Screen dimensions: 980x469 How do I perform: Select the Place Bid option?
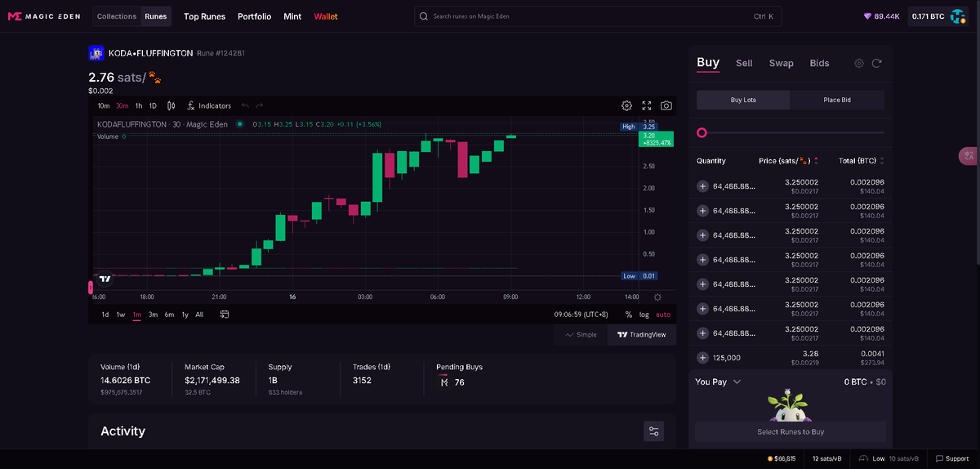pos(837,100)
